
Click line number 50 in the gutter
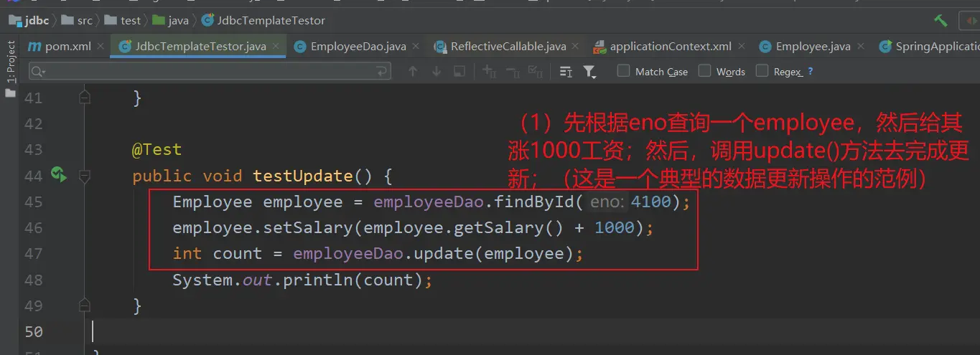(x=33, y=331)
